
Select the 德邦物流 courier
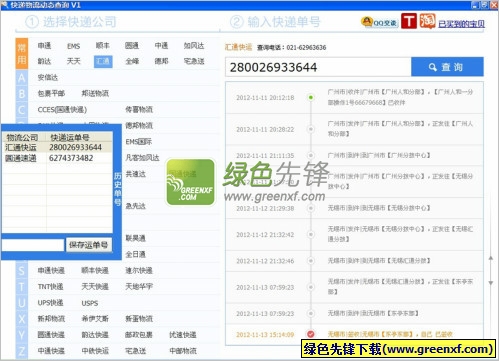click(139, 126)
